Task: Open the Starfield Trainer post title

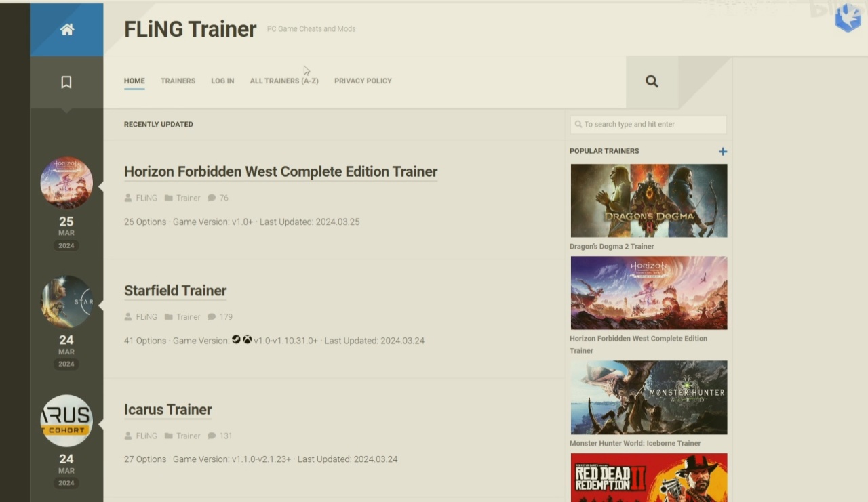Action: point(175,291)
